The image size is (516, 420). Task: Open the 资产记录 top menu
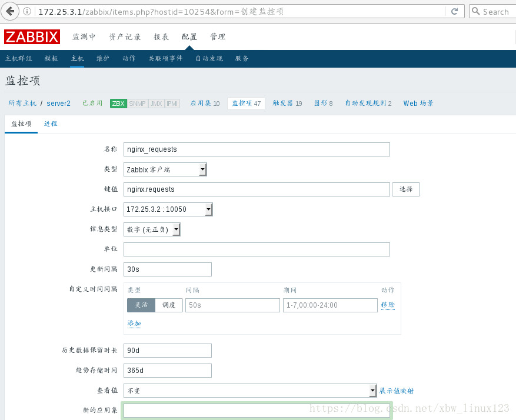[125, 36]
